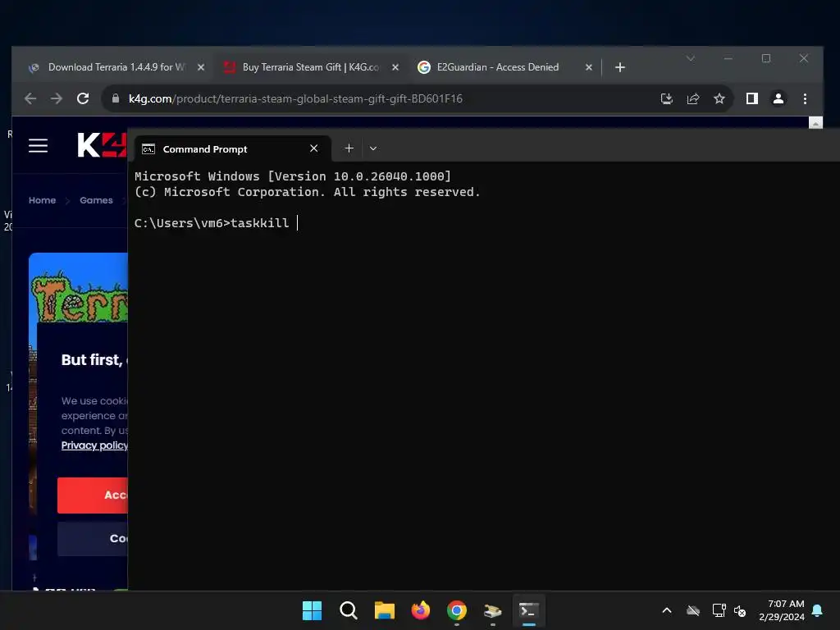Screen dimensions: 840x630
Task: Open the Windows Start menu
Action: [312, 610]
